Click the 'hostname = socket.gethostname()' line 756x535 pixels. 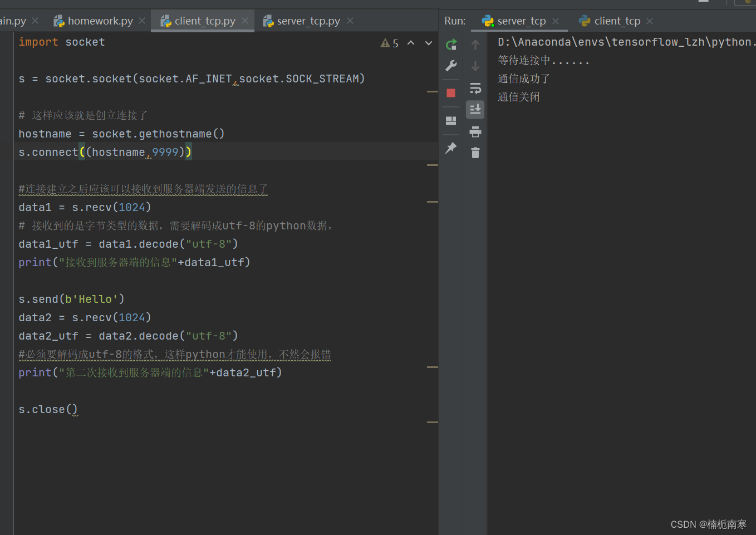(x=121, y=134)
